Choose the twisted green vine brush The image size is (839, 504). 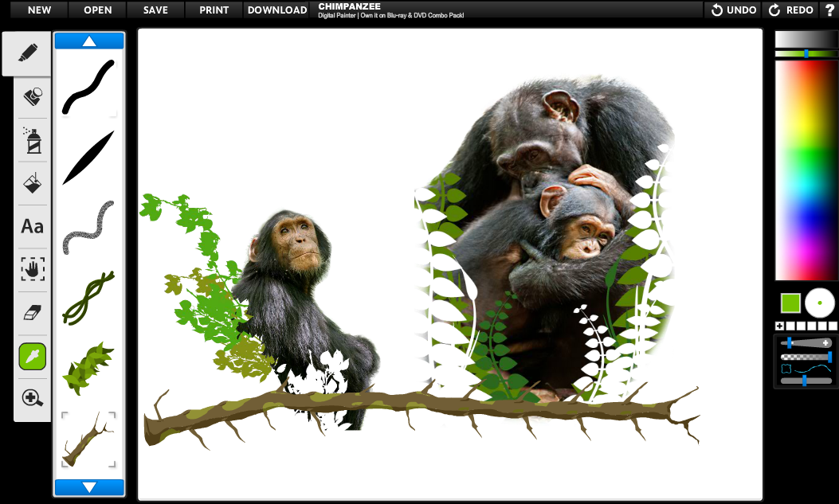[x=88, y=299]
